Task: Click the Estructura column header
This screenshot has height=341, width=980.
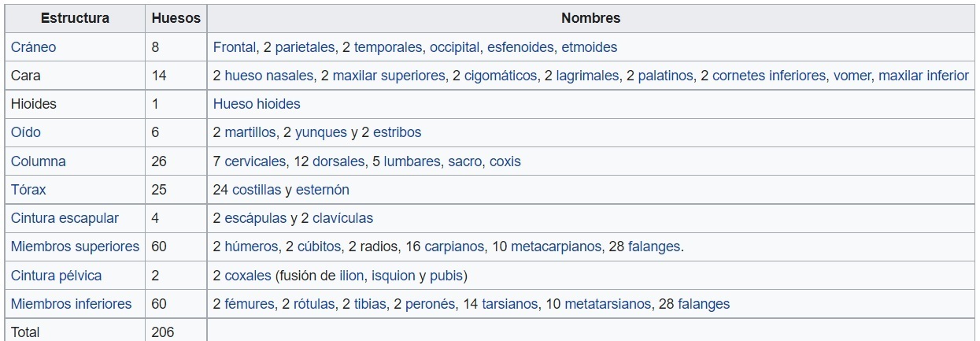Action: [75, 18]
